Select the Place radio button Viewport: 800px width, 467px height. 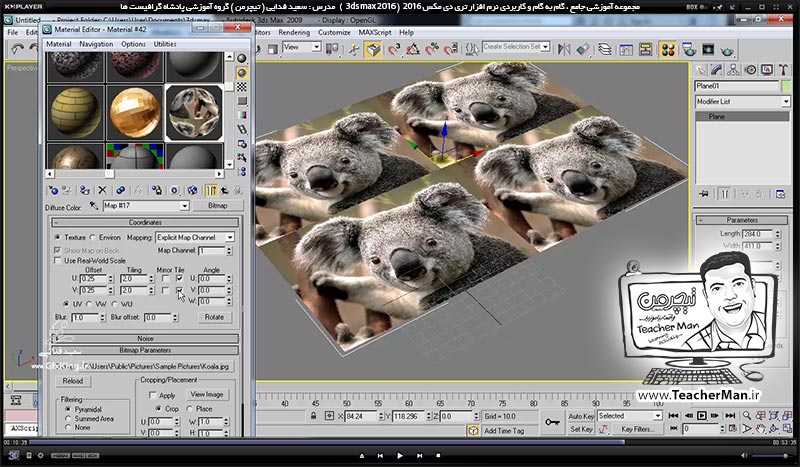click(x=189, y=409)
